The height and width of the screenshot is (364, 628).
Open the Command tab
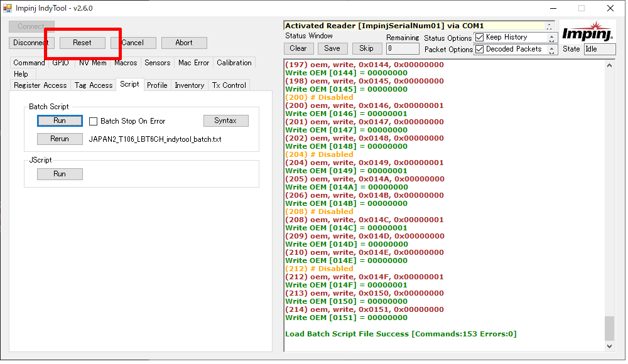[x=29, y=63]
